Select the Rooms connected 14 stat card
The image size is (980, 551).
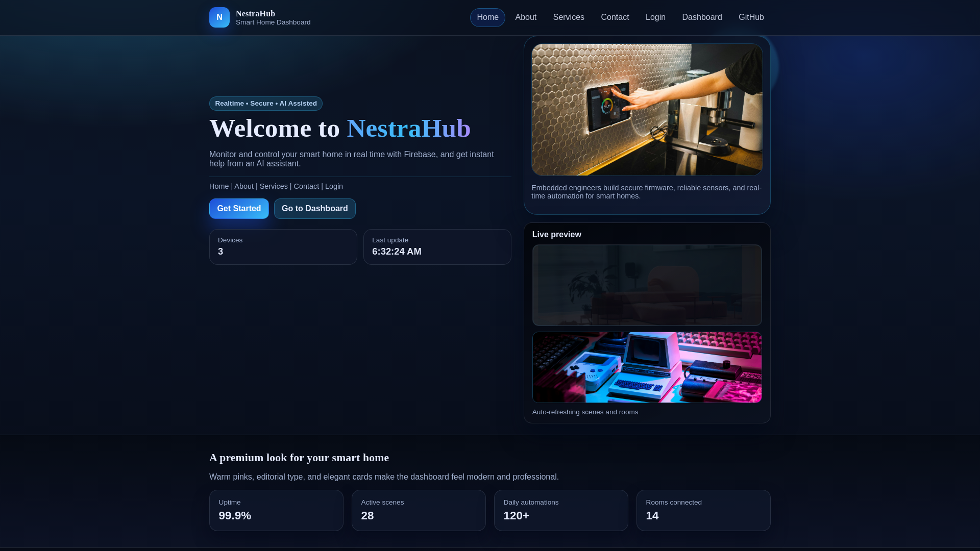[703, 511]
